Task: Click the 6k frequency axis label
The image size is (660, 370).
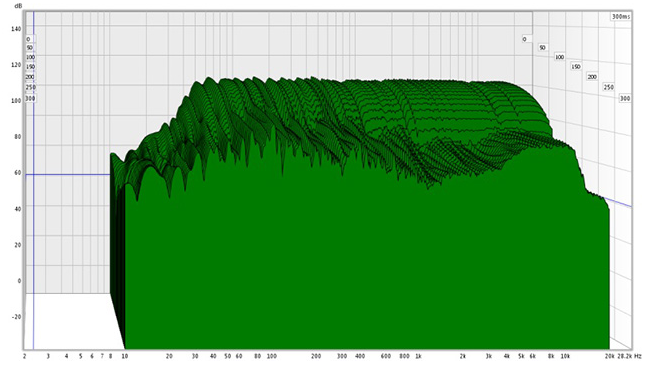Action: coord(532,356)
